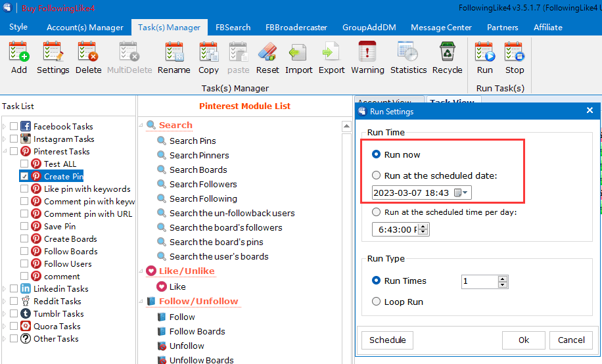This screenshot has height=364, width=602.
Task: Click the Schedule button
Action: pos(387,340)
